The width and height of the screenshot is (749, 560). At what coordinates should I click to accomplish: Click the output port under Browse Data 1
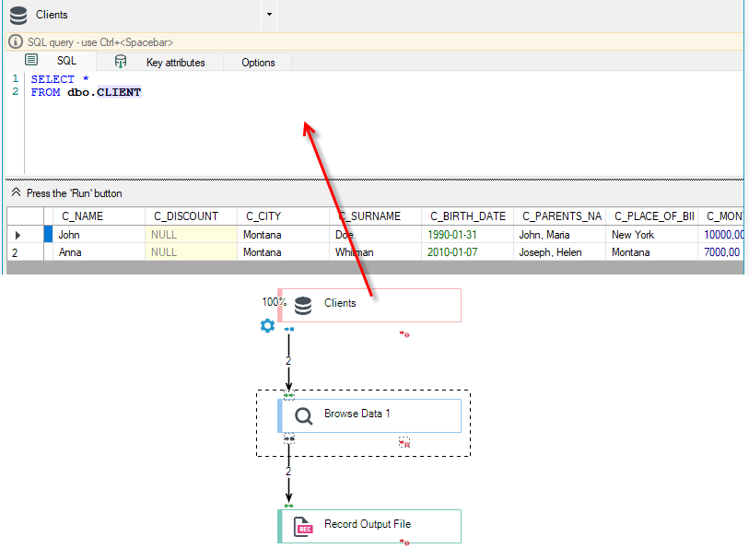(x=289, y=438)
